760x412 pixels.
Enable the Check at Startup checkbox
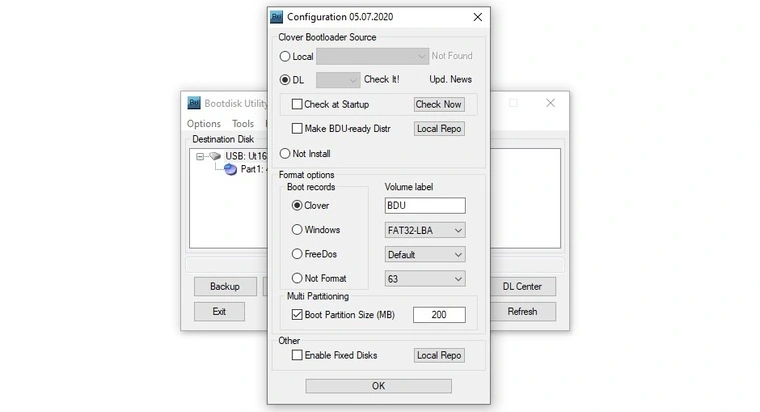[297, 104]
